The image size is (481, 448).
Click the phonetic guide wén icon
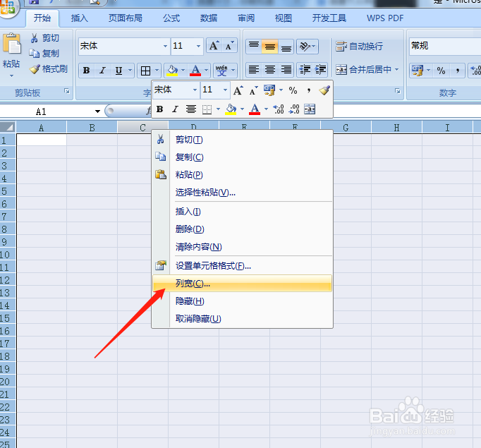click(x=221, y=71)
